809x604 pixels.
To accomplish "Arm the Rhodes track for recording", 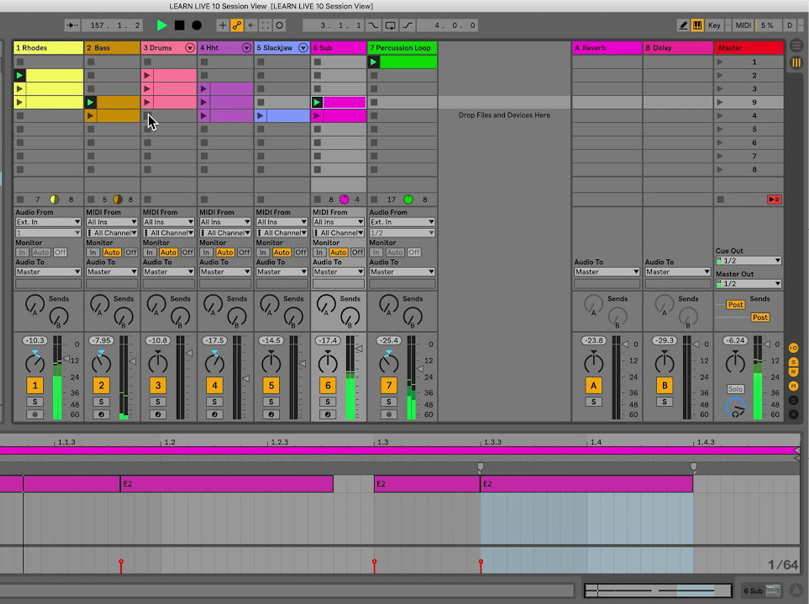I will pyautogui.click(x=35, y=414).
